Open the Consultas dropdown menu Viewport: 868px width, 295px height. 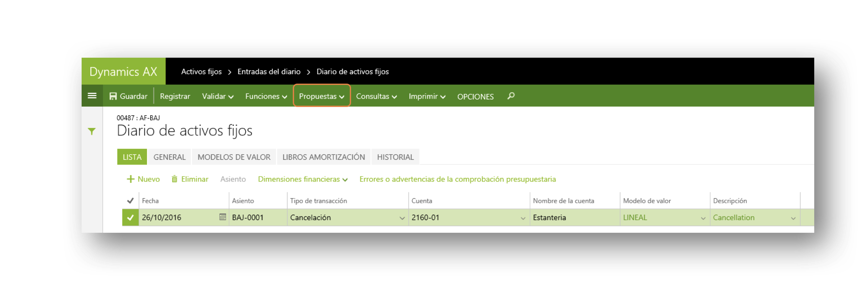click(376, 96)
